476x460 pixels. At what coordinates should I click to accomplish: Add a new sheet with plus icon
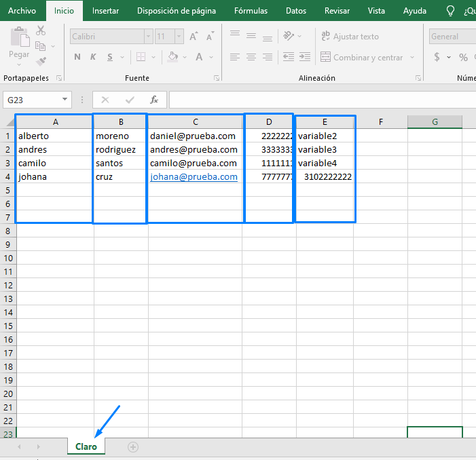pyautogui.click(x=133, y=447)
